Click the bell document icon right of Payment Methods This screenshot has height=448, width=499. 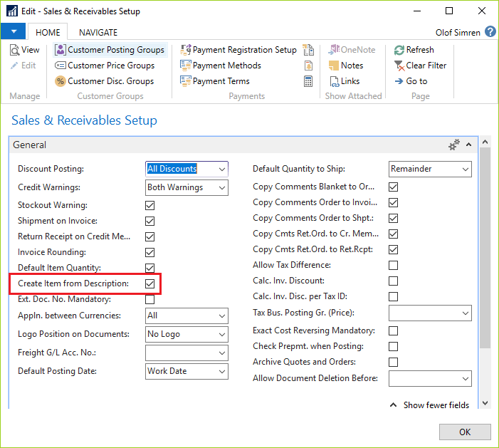[x=308, y=66]
